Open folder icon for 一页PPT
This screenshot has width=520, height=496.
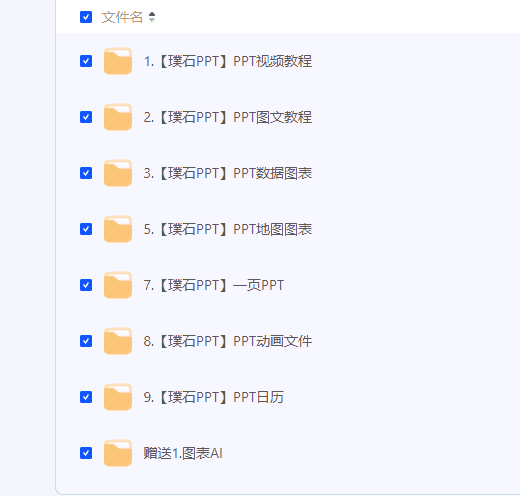[x=118, y=285]
